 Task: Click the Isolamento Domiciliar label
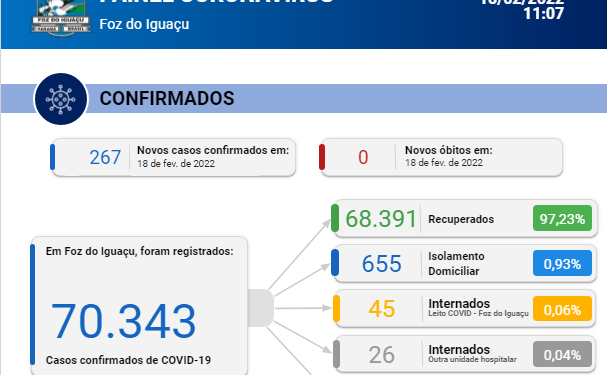[x=456, y=264]
